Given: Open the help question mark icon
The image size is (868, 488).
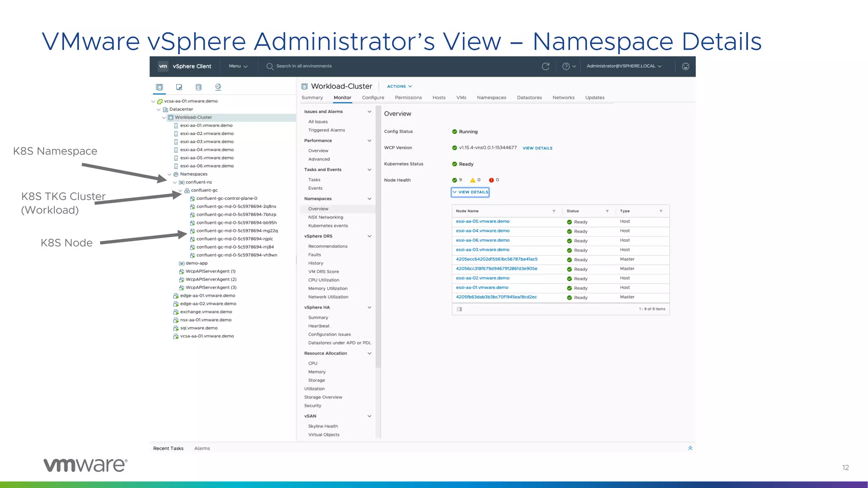Looking at the screenshot, I should click(x=566, y=67).
